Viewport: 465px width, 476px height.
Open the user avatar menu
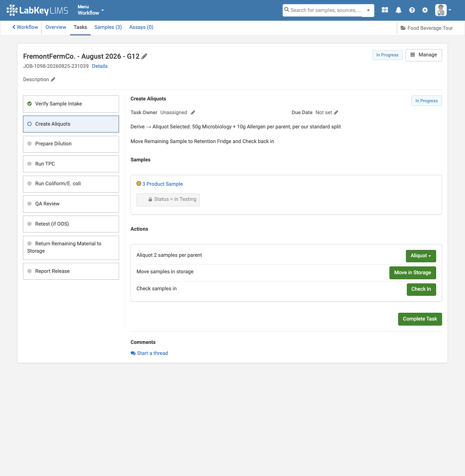coord(443,10)
